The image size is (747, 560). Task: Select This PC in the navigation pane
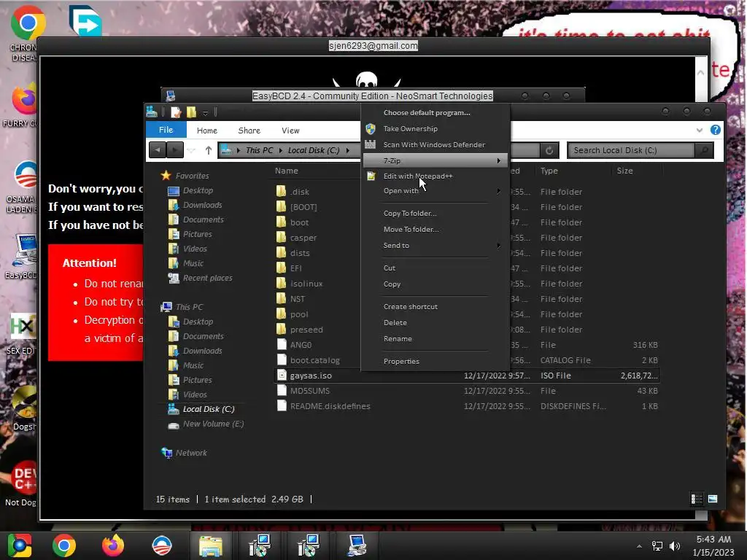coord(189,307)
